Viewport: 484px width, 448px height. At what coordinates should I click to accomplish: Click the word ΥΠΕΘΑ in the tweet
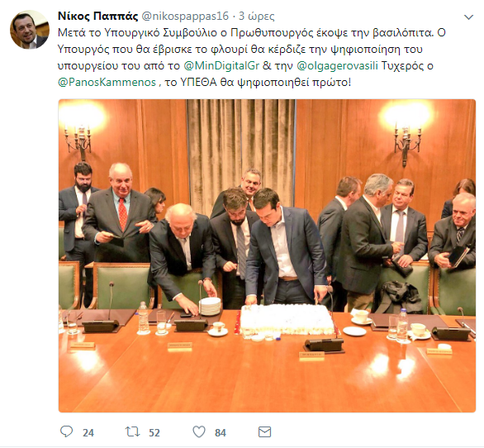(x=199, y=83)
